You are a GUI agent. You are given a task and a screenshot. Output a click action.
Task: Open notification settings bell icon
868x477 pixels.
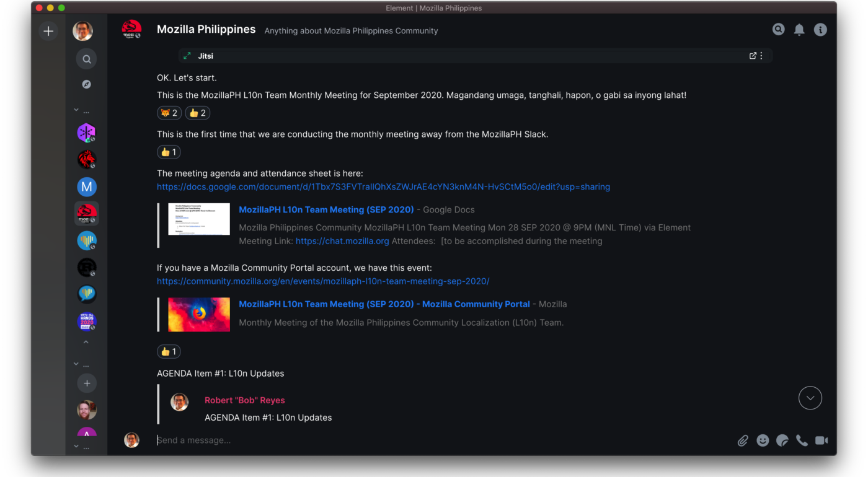[x=799, y=30]
